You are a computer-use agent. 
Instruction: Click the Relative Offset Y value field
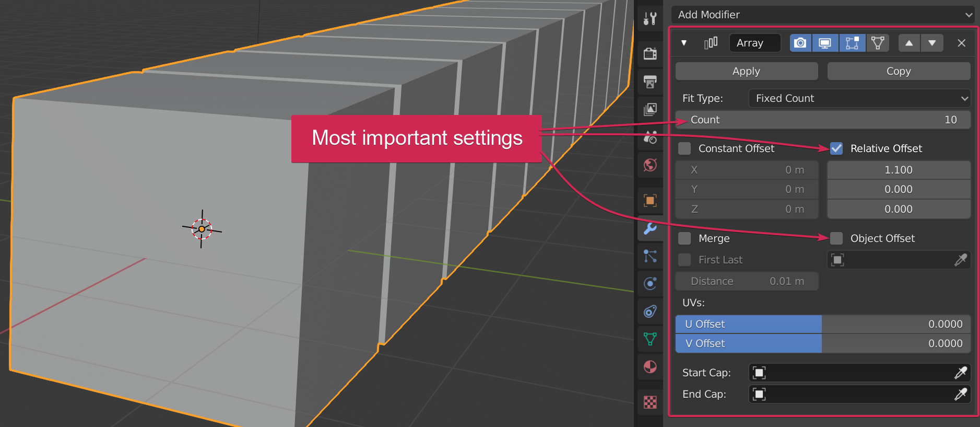click(899, 189)
